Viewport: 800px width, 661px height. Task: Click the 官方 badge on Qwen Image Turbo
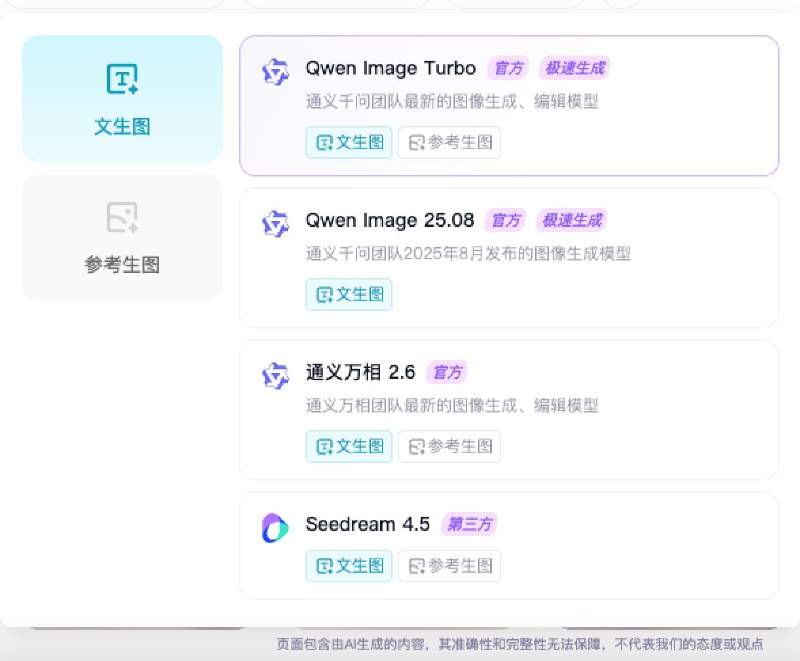click(x=508, y=68)
